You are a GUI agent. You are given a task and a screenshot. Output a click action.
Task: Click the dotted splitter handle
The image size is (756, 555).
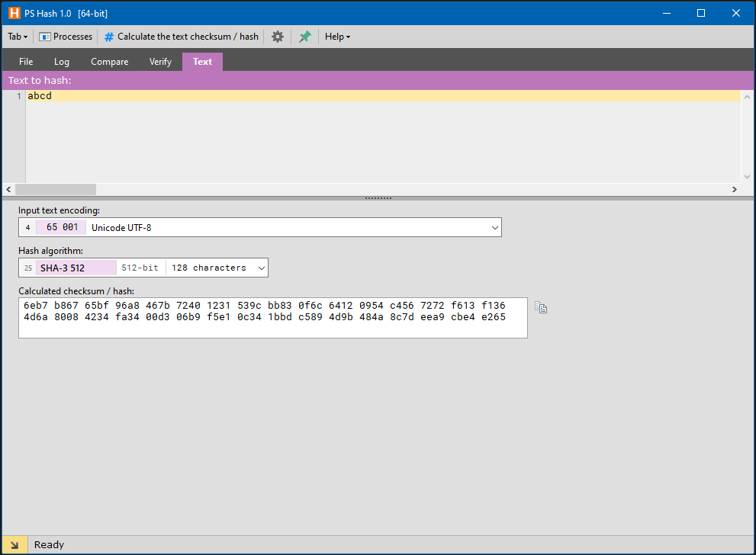[x=378, y=198]
